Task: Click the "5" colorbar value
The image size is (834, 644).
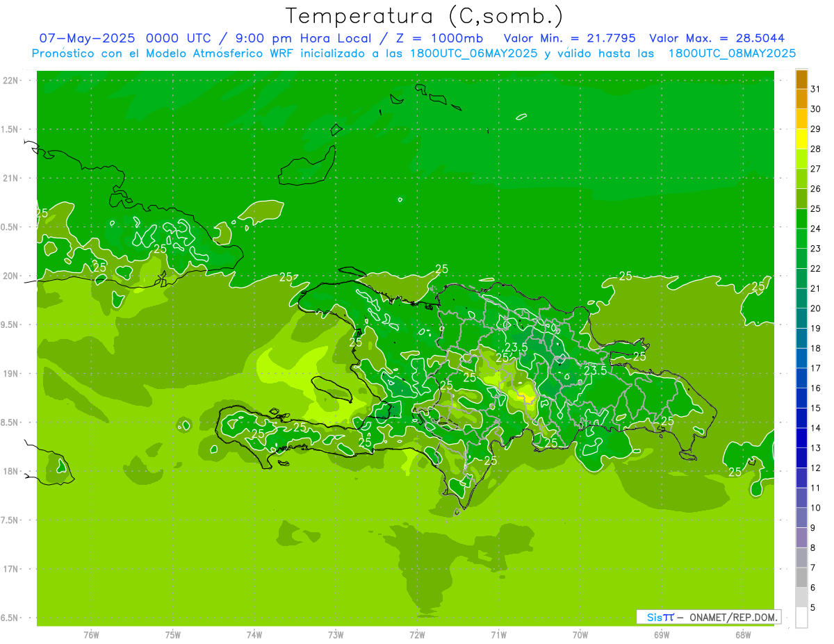Action: (812, 608)
